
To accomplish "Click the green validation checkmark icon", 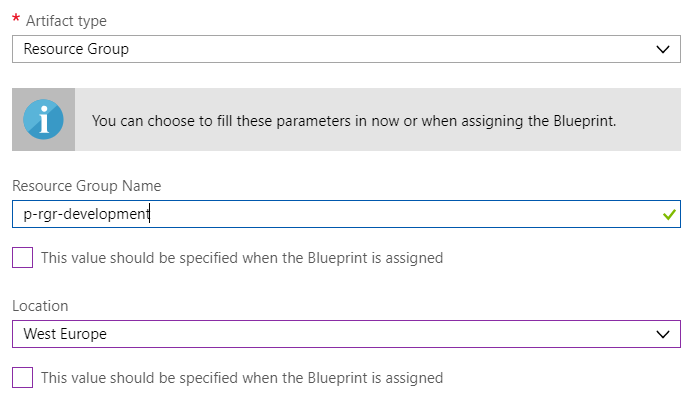I will (x=669, y=214).
